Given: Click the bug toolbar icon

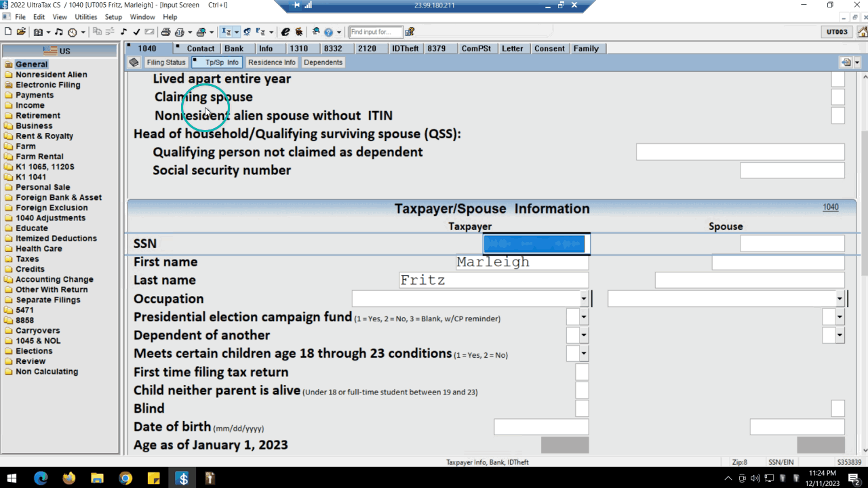Looking at the screenshot, I should tap(298, 32).
